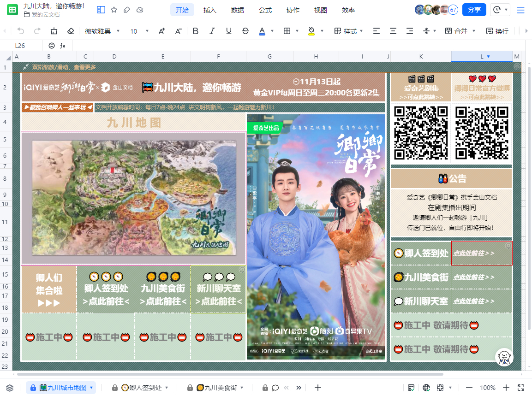Align text left
This screenshot has height=395, width=532.
click(x=376, y=31)
